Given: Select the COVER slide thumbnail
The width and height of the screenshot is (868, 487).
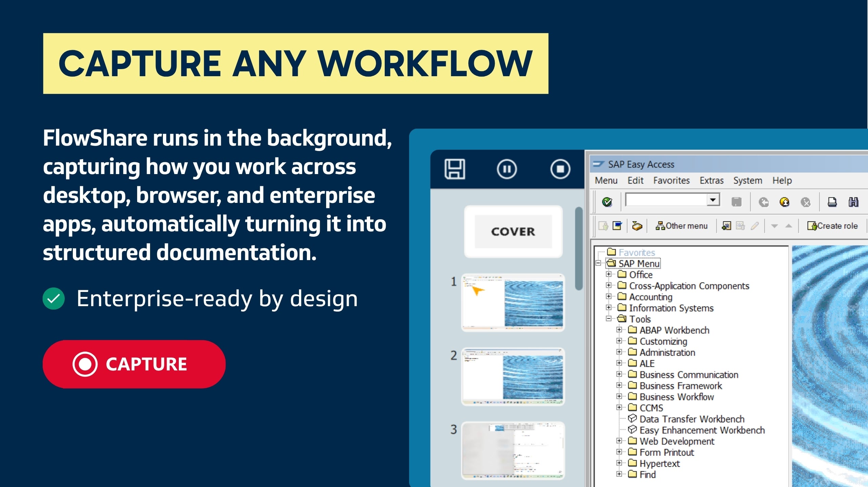Looking at the screenshot, I should click(513, 232).
